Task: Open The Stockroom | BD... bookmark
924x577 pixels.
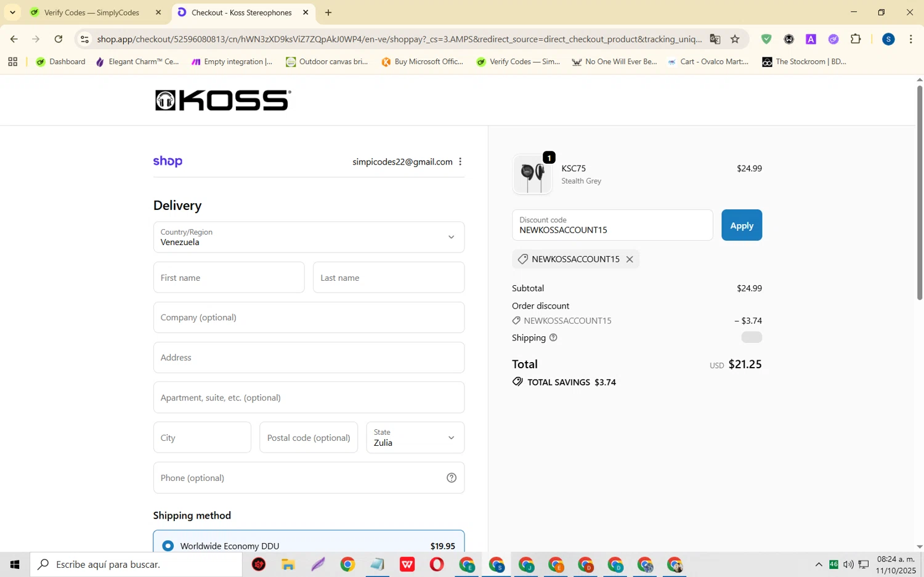Action: 804,62
